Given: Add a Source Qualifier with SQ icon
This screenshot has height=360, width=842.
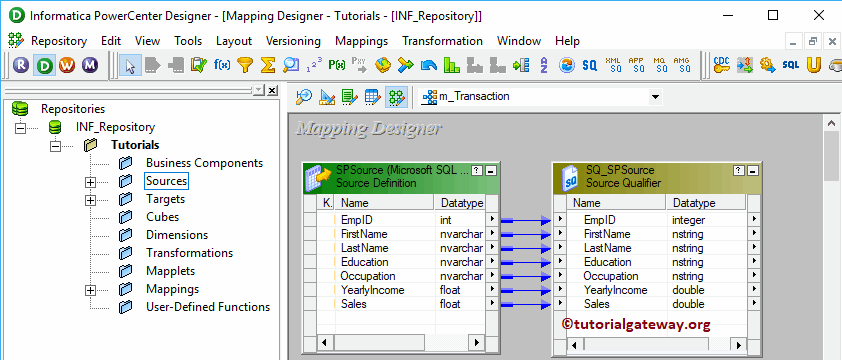Looking at the screenshot, I should point(590,66).
